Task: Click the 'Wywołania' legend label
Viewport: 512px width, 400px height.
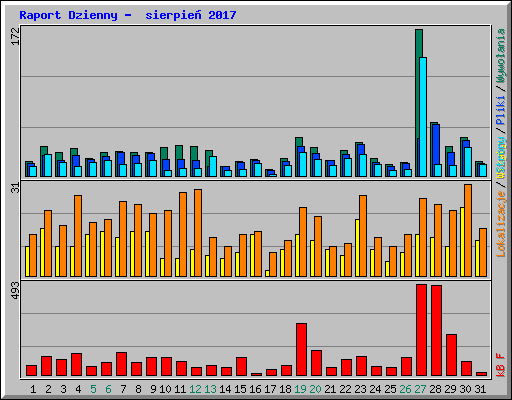Action: tap(501, 56)
